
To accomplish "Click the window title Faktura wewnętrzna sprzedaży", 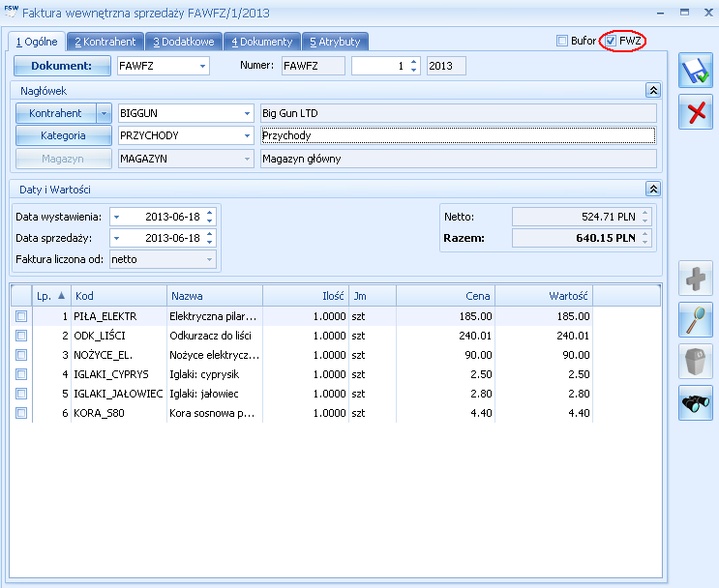I will [x=145, y=13].
